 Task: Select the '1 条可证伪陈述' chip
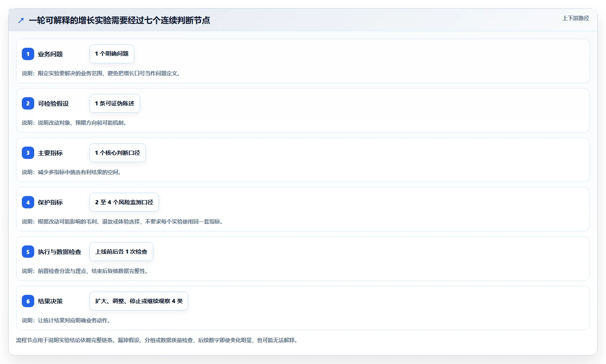pyautogui.click(x=115, y=103)
